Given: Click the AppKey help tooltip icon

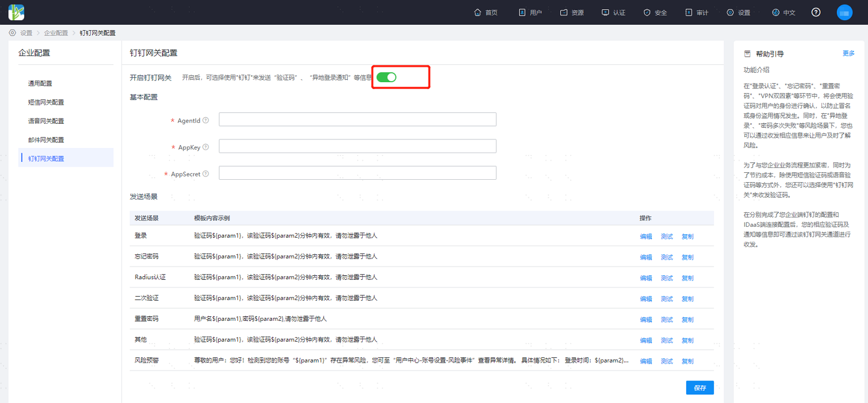Looking at the screenshot, I should pyautogui.click(x=206, y=147).
